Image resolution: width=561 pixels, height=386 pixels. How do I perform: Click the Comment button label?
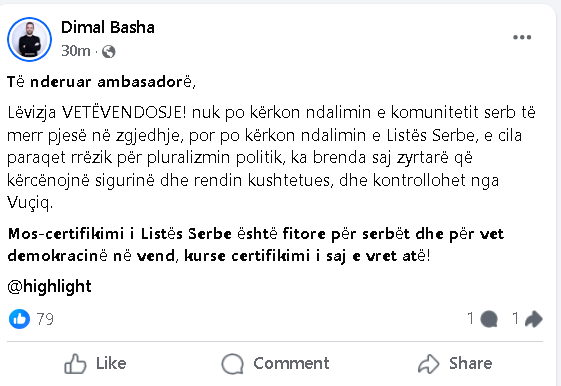[291, 363]
